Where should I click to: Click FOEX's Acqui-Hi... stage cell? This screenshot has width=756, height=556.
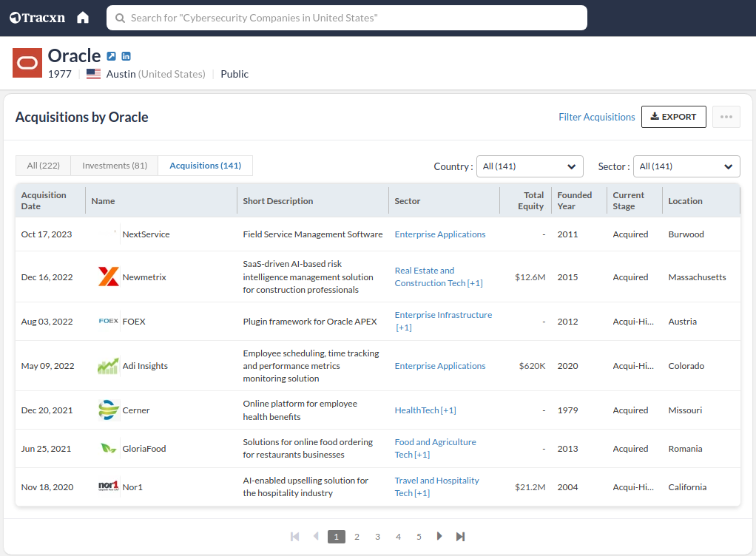(633, 322)
